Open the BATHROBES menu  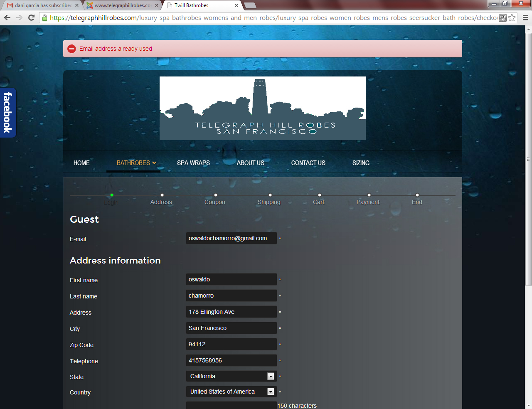point(133,163)
